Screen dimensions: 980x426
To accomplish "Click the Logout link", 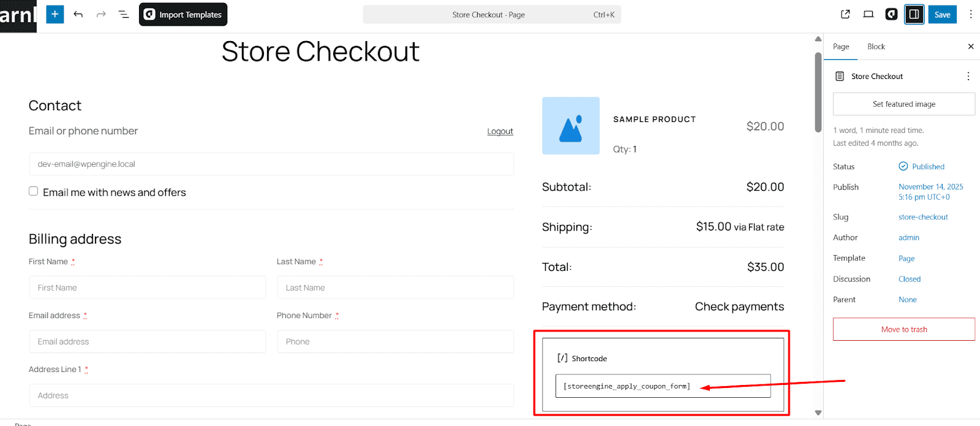I will point(500,131).
